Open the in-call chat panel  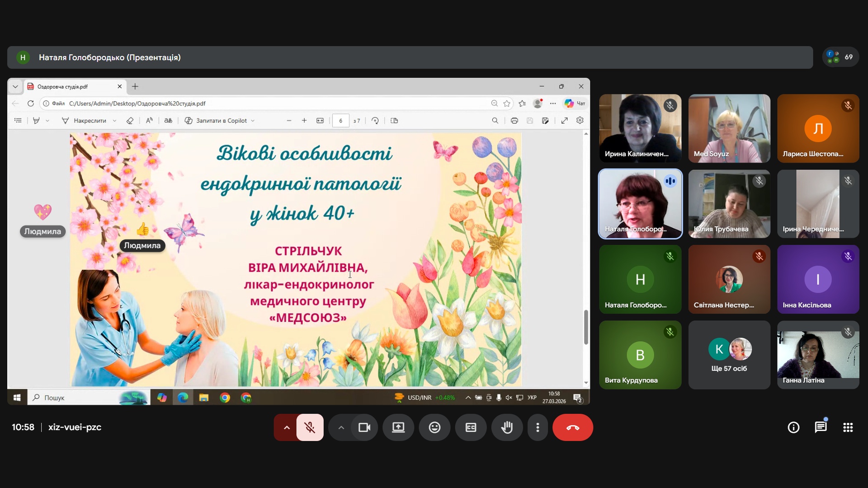tap(821, 427)
